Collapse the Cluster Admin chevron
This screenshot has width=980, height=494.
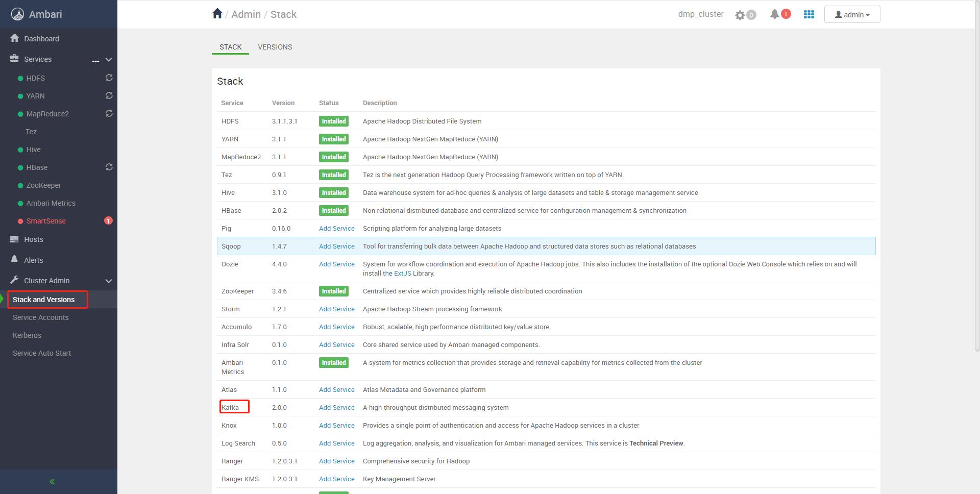109,281
